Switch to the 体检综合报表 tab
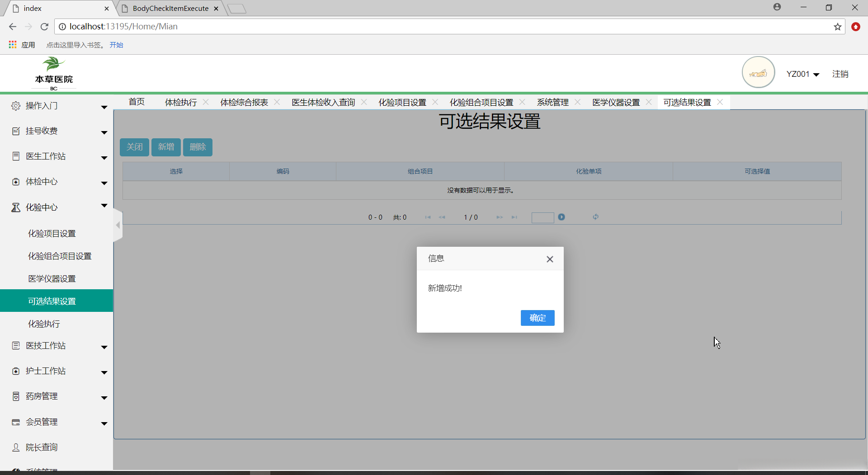The image size is (868, 475). 244,102
